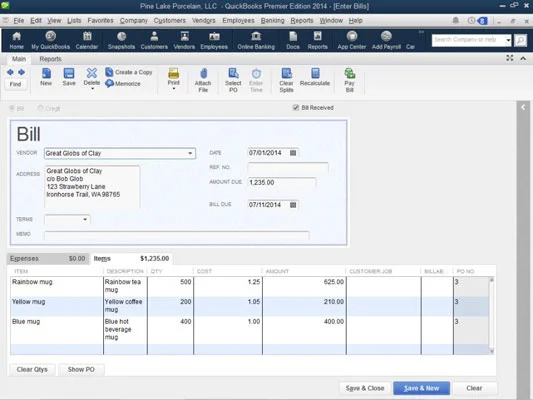This screenshot has height=400, width=533.
Task: Open My QuickBooks icon
Action: click(x=51, y=40)
